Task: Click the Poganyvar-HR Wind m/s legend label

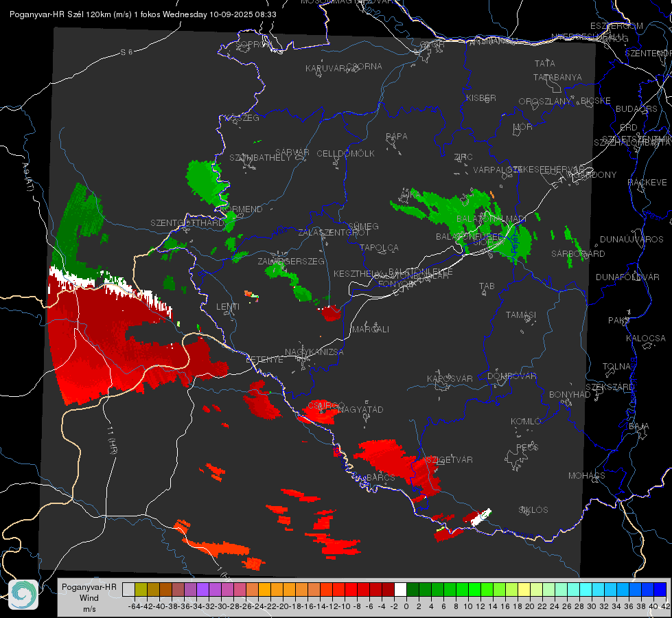Action: pyautogui.click(x=89, y=597)
